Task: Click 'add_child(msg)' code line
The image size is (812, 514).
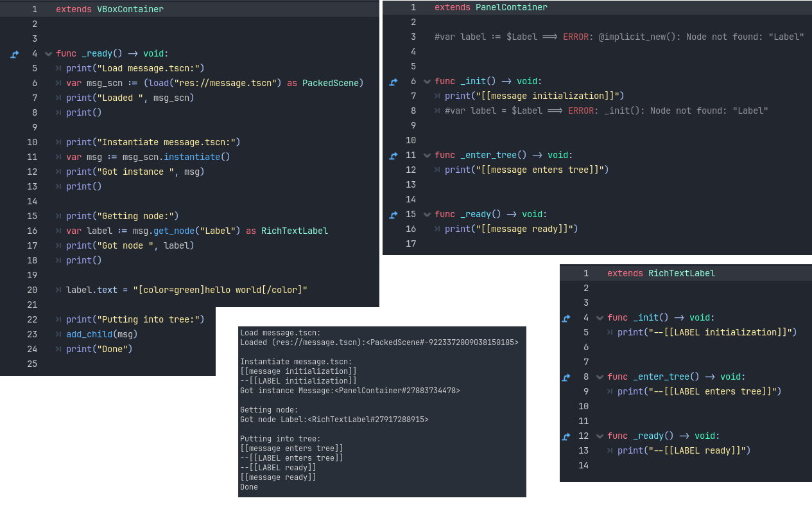Action: click(102, 335)
